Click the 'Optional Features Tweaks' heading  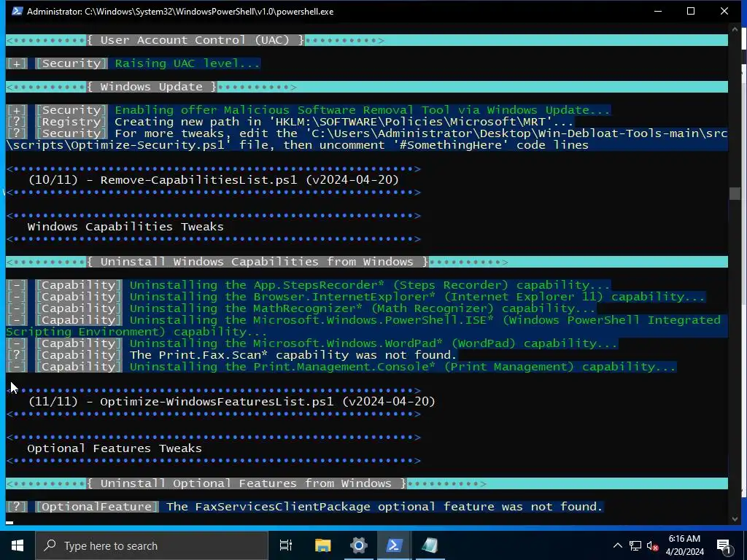pos(115,448)
